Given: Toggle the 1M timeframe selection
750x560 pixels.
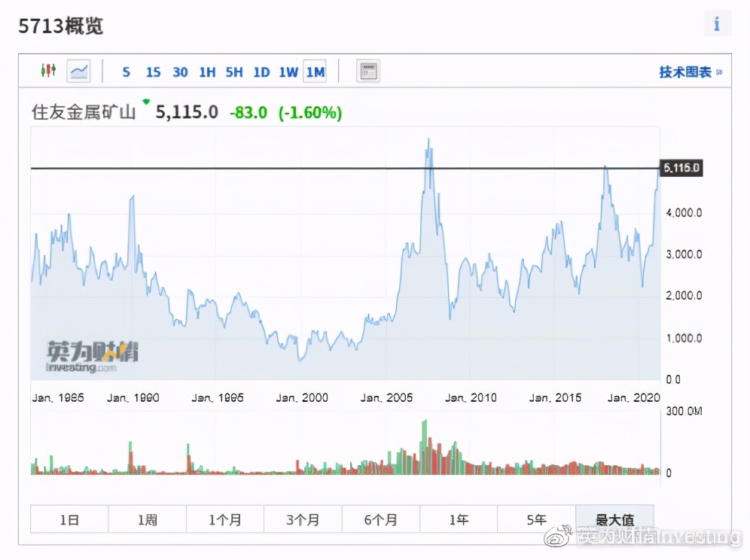Looking at the screenshot, I should point(315,72).
